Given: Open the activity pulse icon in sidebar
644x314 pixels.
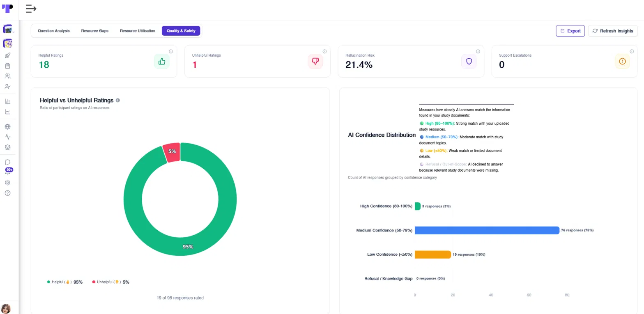Looking at the screenshot, I should coord(7,137).
